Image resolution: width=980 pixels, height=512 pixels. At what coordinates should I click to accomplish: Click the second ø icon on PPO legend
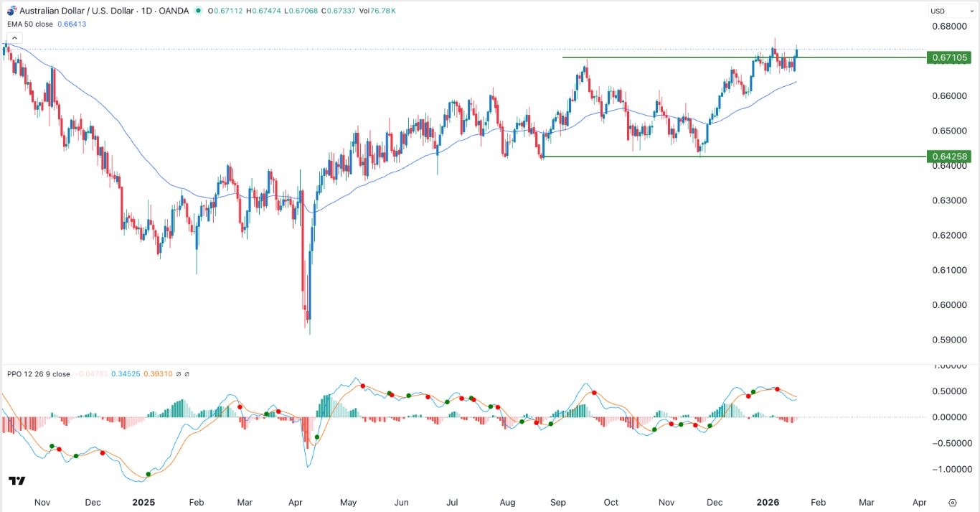pyautogui.click(x=187, y=374)
